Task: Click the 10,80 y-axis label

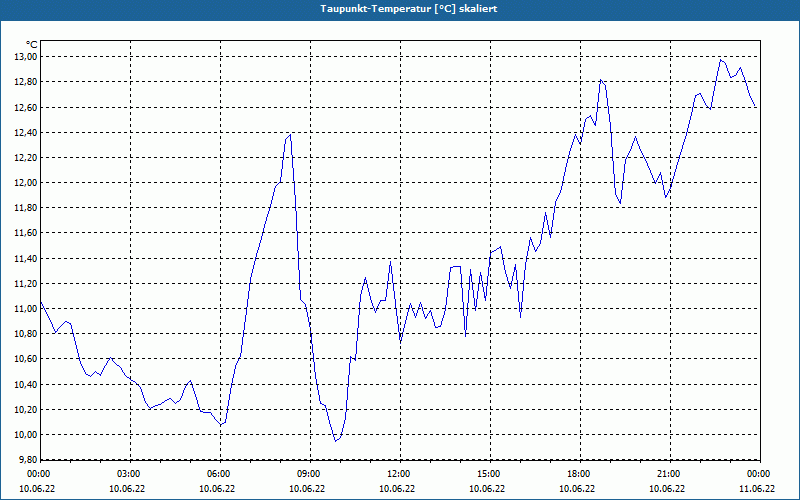Action: [x=26, y=334]
